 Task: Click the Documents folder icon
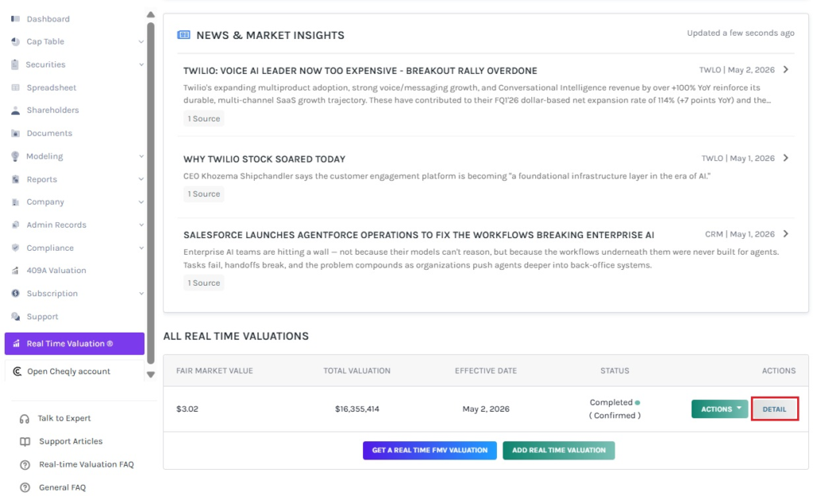(16, 133)
